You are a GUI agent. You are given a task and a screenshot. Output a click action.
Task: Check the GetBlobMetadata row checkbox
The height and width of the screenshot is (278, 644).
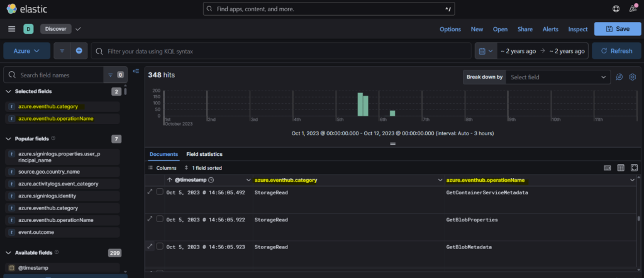coord(160,247)
